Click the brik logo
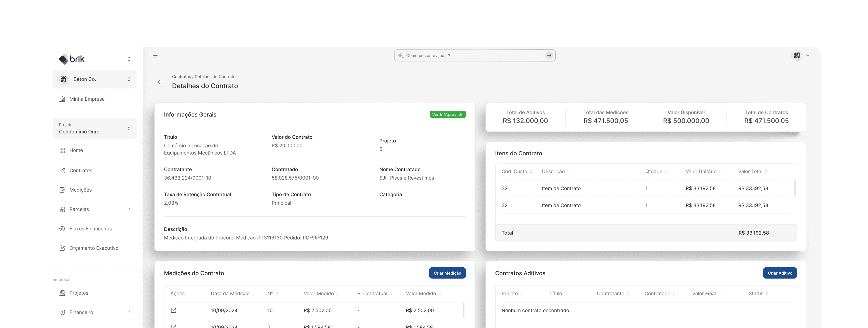This screenshot has width=868, height=328. point(72,59)
